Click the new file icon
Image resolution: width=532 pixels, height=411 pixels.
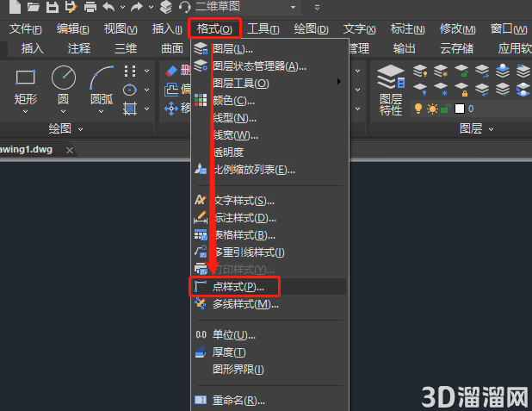click(15, 6)
